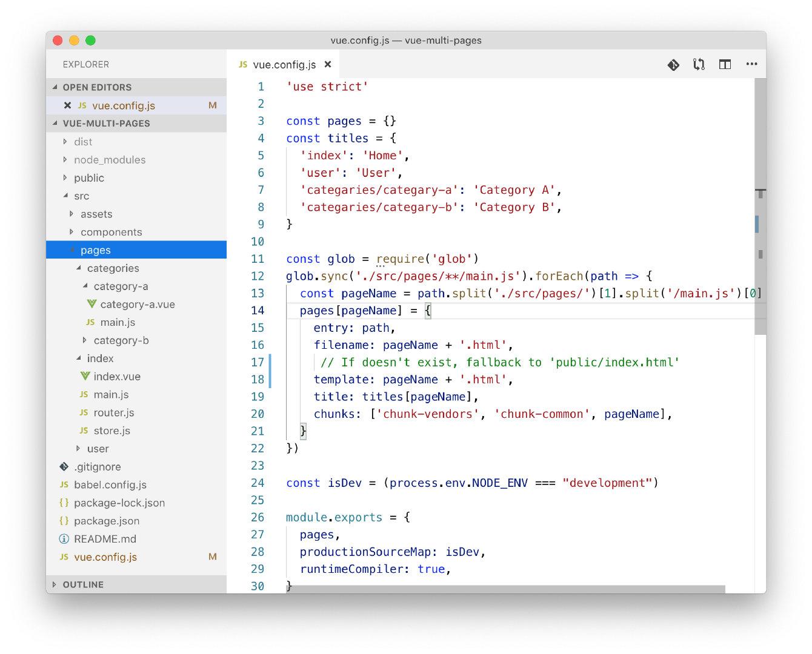Click the compare changes icon in toolbar
This screenshot has height=654, width=812.
[699, 65]
